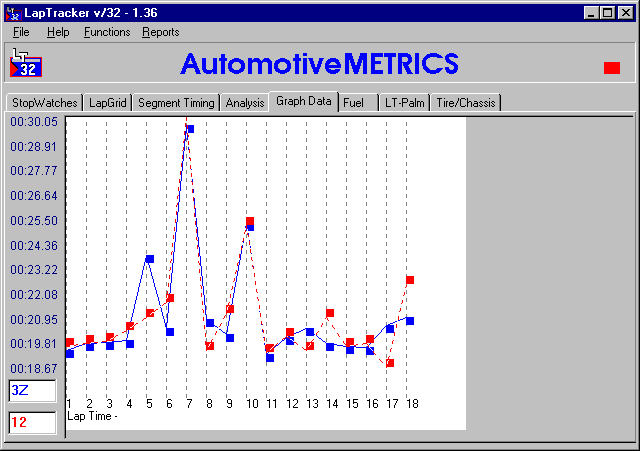Image resolution: width=640 pixels, height=451 pixels.
Task: Click the red data point at lap 8
Action: point(210,346)
